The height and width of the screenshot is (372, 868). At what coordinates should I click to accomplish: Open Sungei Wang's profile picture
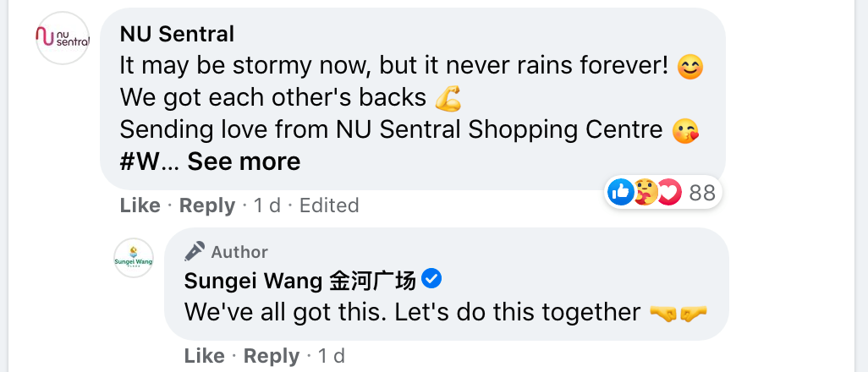[134, 259]
